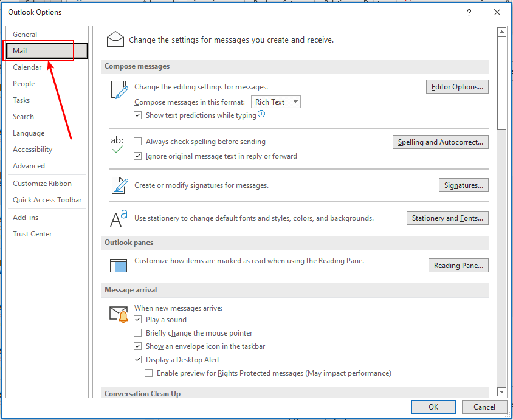513x420 pixels.
Task: Click the stationery fonts Aa icon
Action: (x=119, y=218)
